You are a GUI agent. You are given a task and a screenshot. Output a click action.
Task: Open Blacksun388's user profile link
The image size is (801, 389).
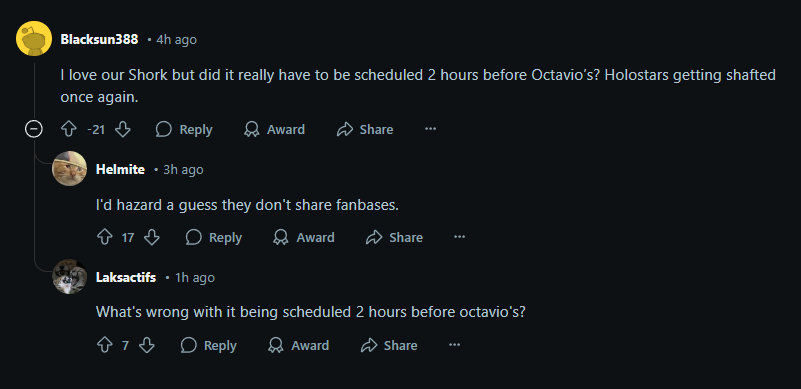point(99,39)
